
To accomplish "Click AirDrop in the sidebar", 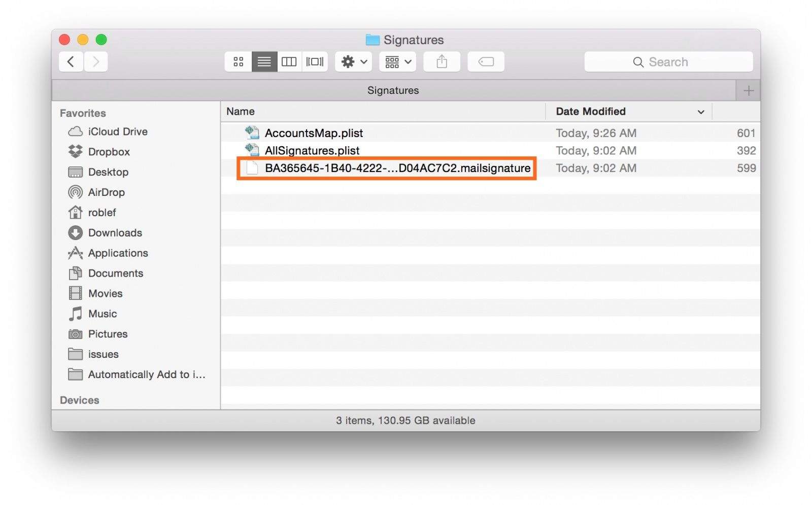I will [x=106, y=192].
